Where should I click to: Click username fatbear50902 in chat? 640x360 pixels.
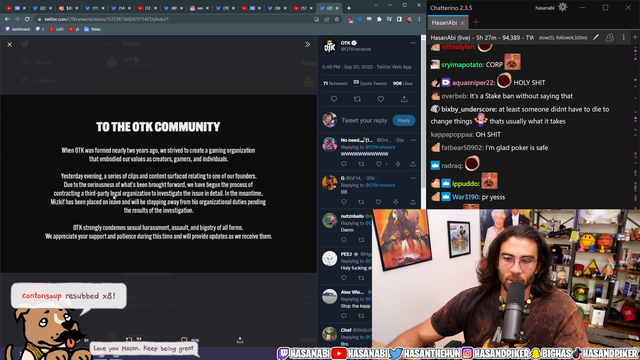[462, 147]
